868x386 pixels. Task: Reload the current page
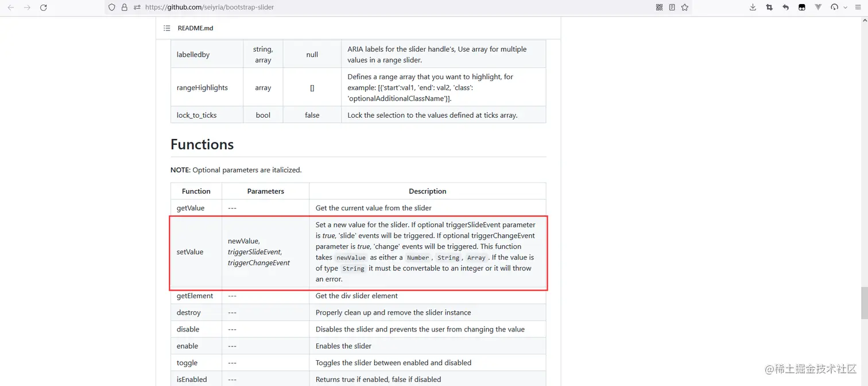[44, 7]
